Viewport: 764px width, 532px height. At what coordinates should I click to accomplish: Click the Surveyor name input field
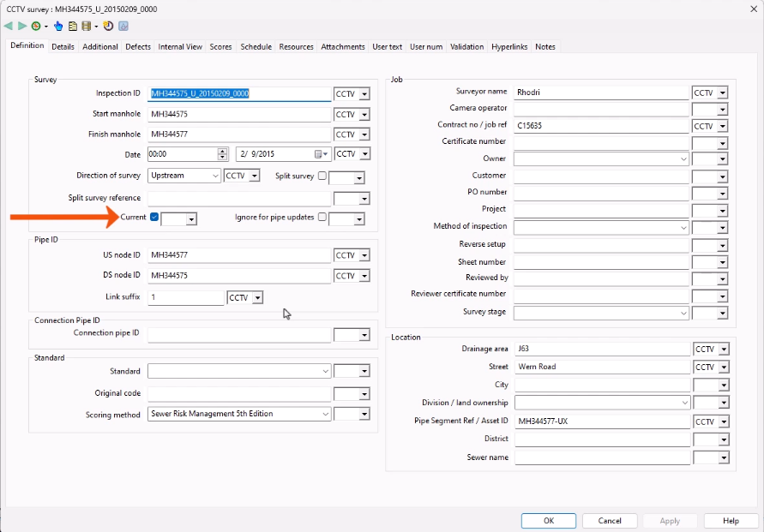pyautogui.click(x=602, y=92)
